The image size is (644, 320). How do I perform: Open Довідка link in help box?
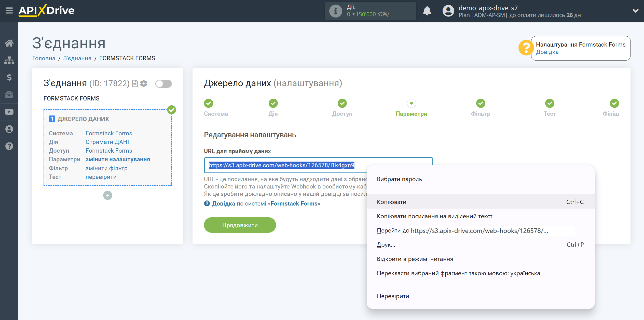(547, 52)
